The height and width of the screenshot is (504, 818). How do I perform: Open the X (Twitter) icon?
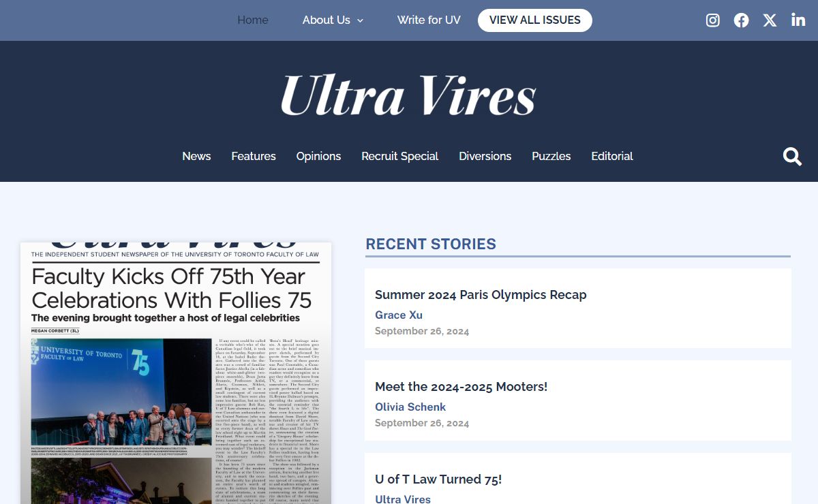(x=770, y=20)
